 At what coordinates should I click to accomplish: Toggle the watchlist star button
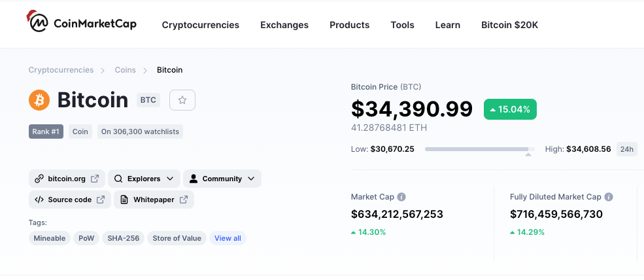click(182, 100)
